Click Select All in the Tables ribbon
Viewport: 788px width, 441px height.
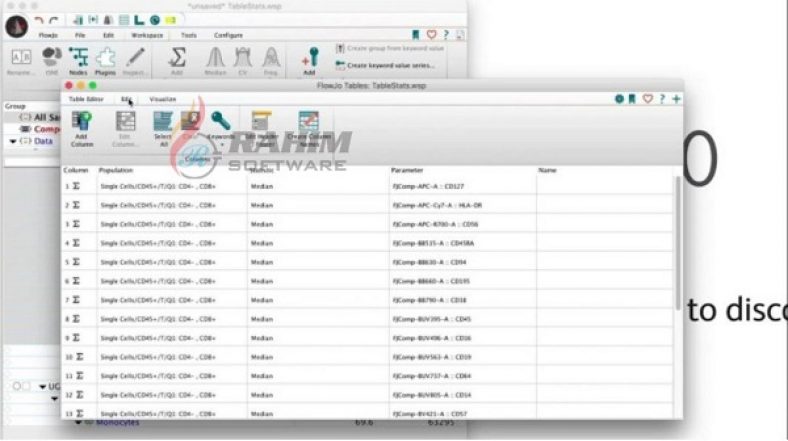point(163,129)
